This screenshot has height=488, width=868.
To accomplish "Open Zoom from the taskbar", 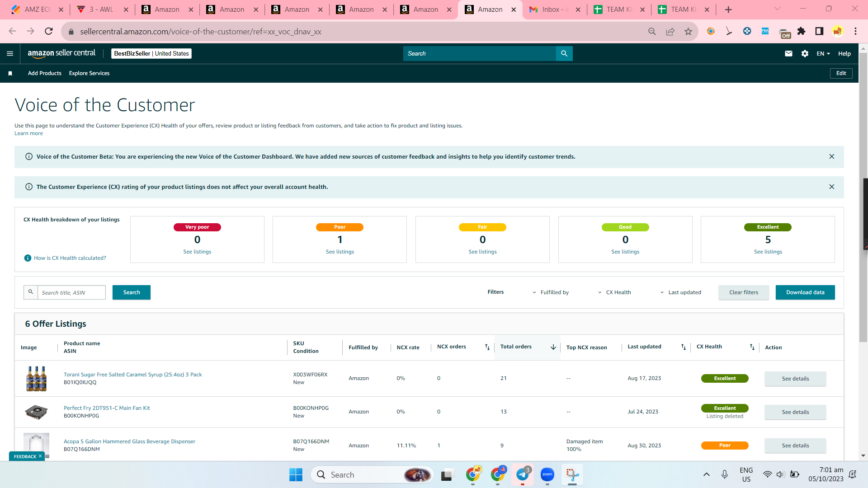I will tap(547, 474).
